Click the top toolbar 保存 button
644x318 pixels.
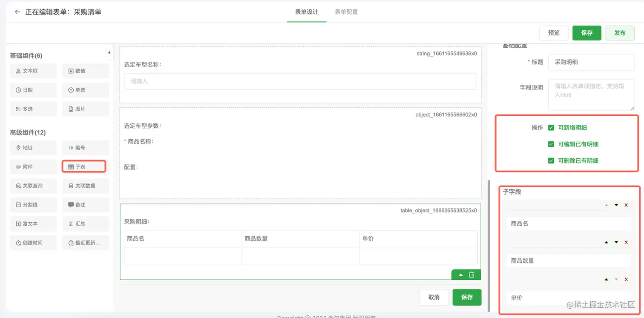pos(587,33)
